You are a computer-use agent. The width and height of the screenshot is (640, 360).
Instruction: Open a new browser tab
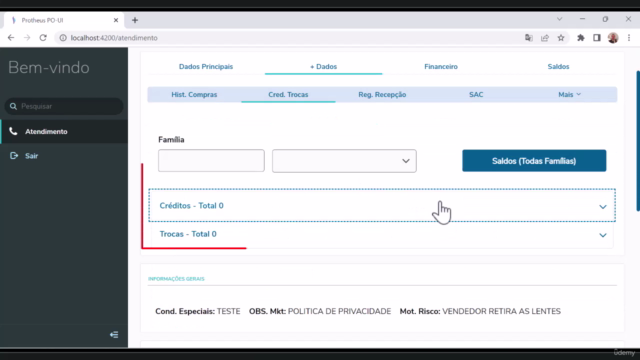tap(135, 20)
